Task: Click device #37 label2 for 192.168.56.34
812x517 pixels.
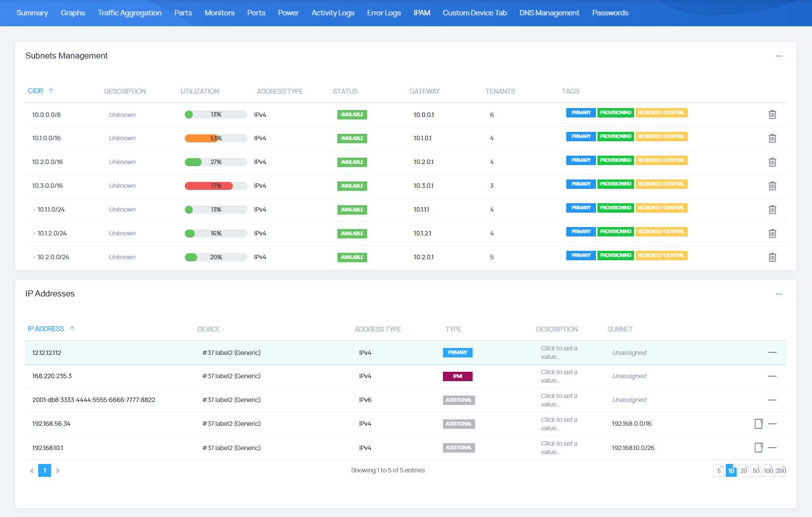Action: [231, 424]
